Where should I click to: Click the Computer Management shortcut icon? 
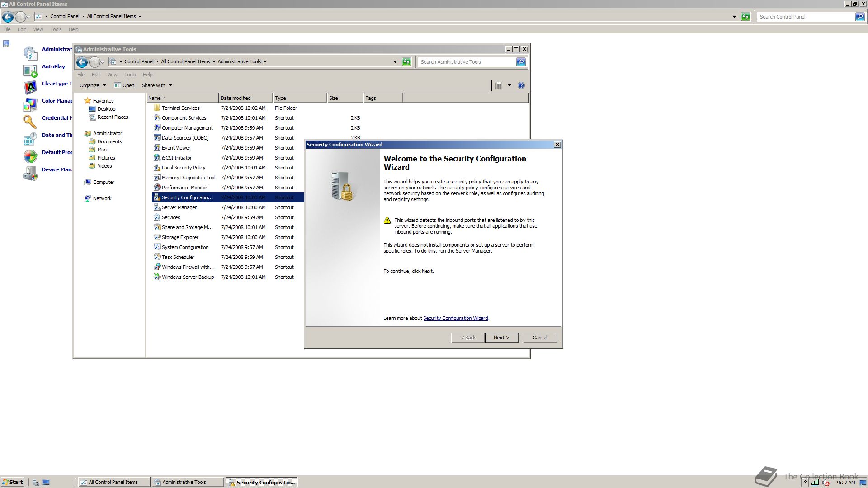(157, 128)
